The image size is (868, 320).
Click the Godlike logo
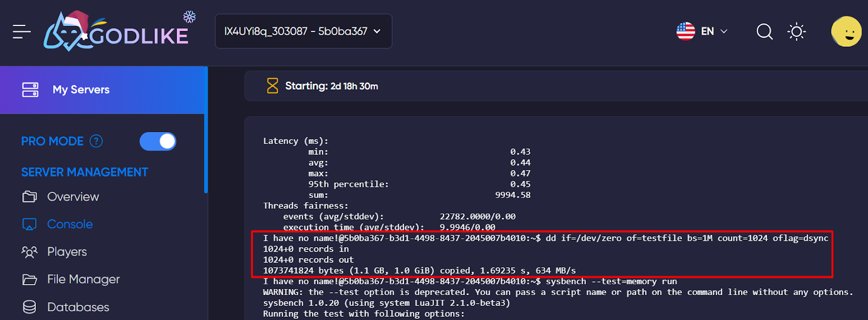(x=116, y=32)
